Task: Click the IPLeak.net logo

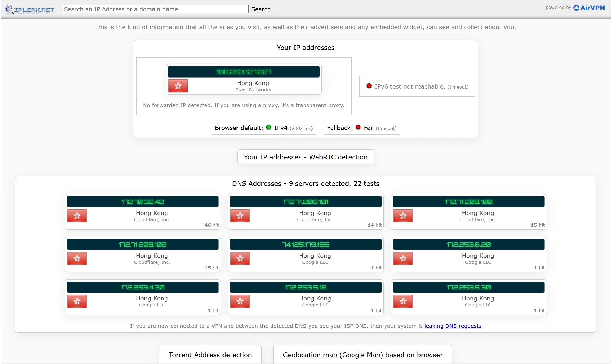Action: click(x=30, y=9)
